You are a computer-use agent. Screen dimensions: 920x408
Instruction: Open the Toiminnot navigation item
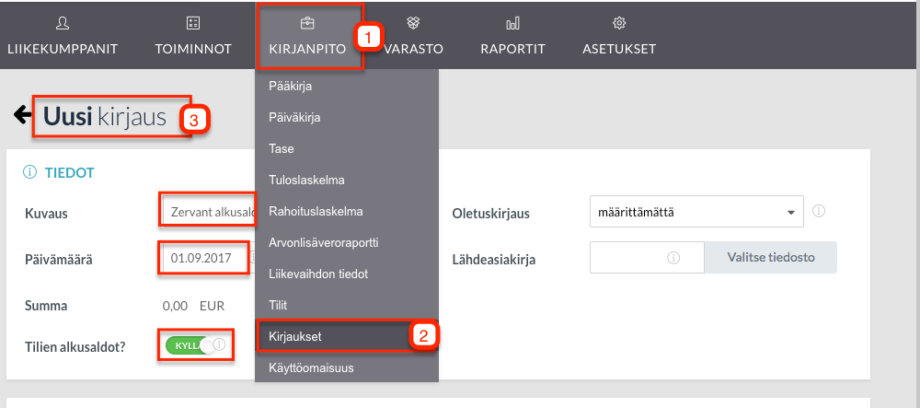tap(193, 36)
